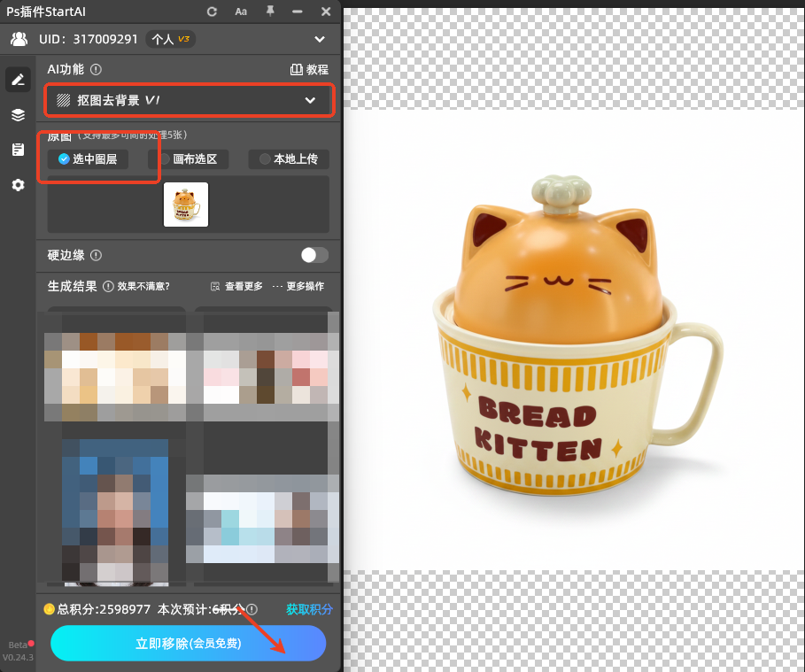Image resolution: width=805 pixels, height=672 pixels.
Task: Click 查看更多 to view more results
Action: pyautogui.click(x=236, y=287)
